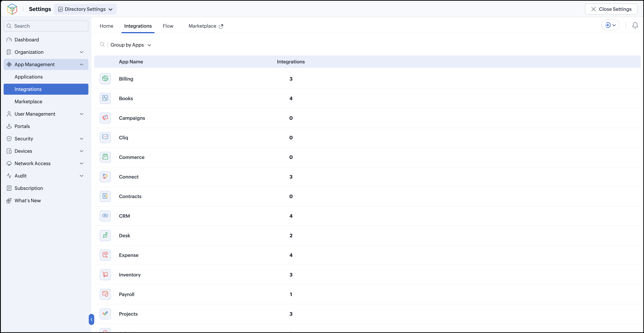The image size is (644, 333).
Task: Open Marketplace in the sidebar
Action: [x=46, y=102]
